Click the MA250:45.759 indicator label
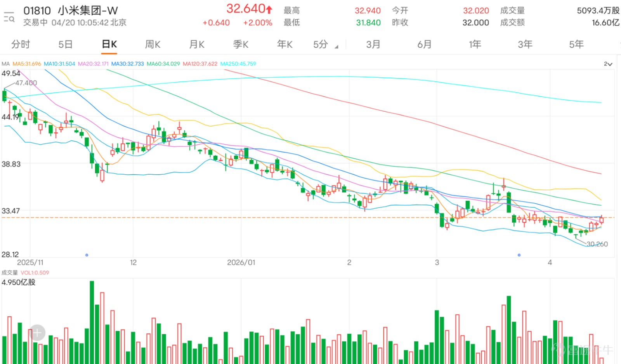Screen dimensions: 621x364 click(238, 64)
